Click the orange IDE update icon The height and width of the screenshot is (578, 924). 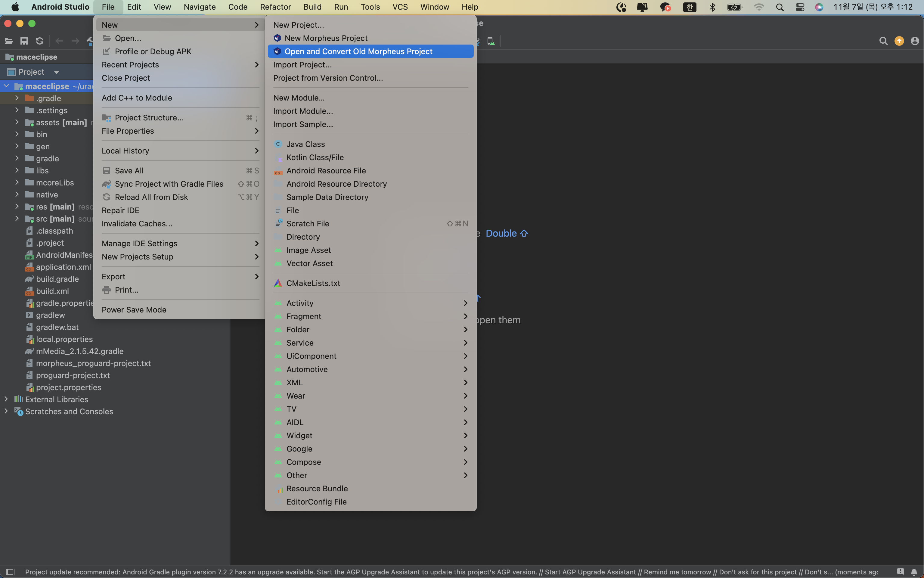coord(899,41)
